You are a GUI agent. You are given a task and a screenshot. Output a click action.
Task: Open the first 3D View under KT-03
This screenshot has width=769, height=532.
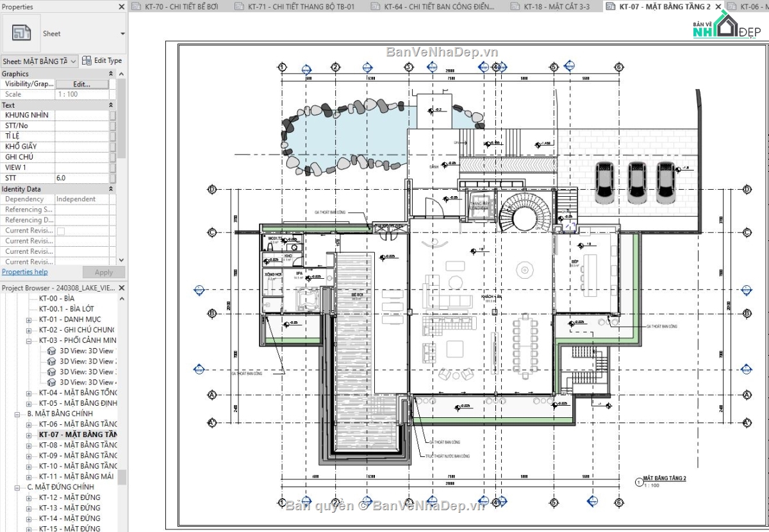(x=81, y=351)
